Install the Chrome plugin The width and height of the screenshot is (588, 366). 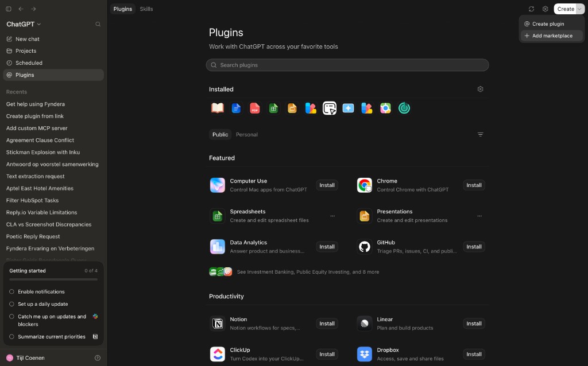pyautogui.click(x=474, y=185)
